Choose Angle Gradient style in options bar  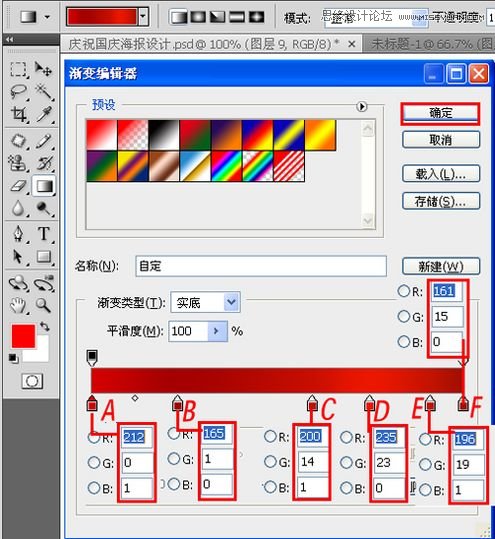[x=217, y=17]
